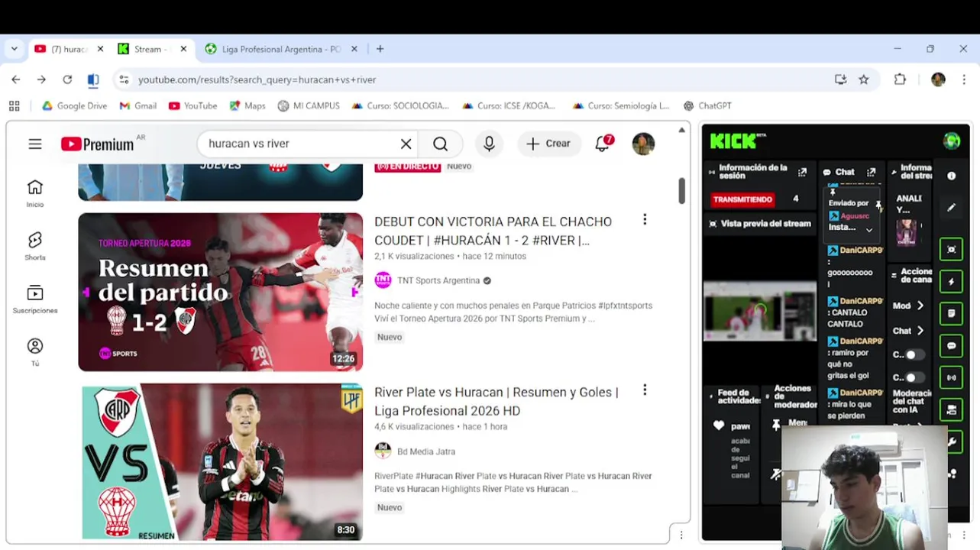The image size is (980, 550).
Task: Click the magnifying glass search button
Action: pos(441,144)
